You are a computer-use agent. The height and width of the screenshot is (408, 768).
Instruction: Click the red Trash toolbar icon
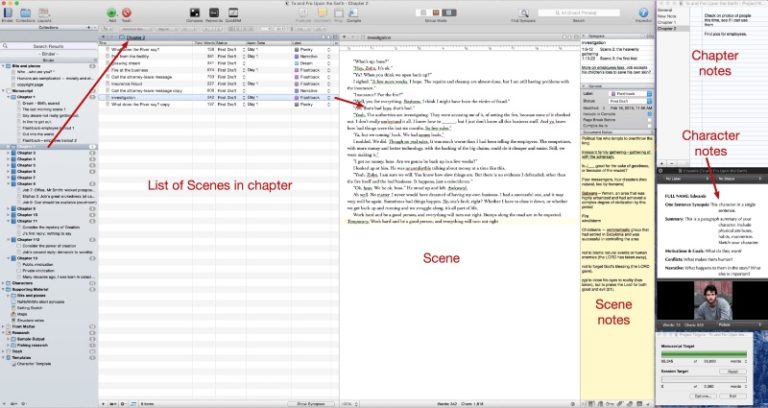coord(126,13)
